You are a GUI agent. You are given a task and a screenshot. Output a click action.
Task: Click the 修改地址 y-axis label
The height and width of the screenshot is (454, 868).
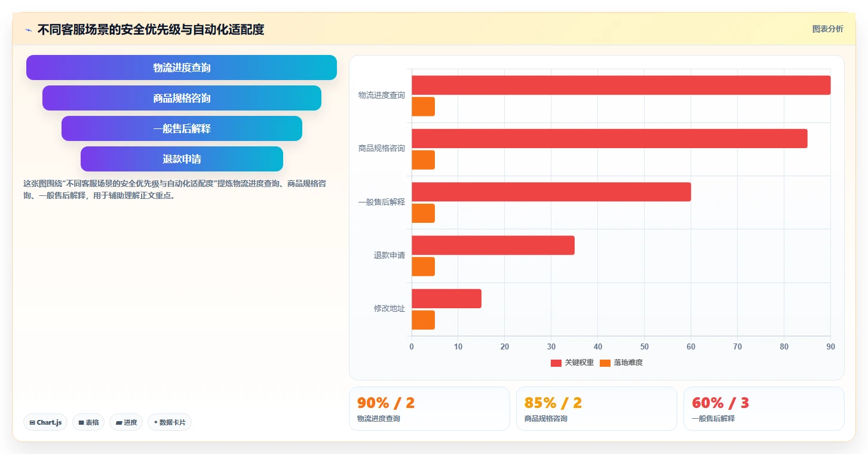click(389, 308)
